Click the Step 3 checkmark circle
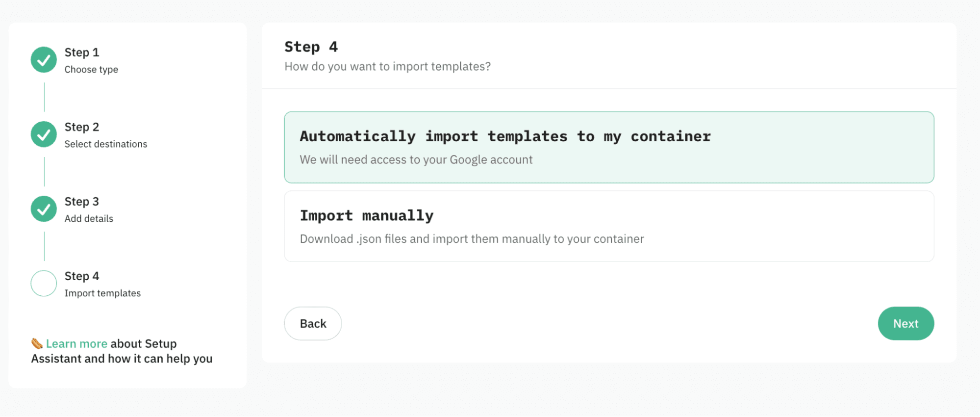The height and width of the screenshot is (417, 980). pos(43,208)
